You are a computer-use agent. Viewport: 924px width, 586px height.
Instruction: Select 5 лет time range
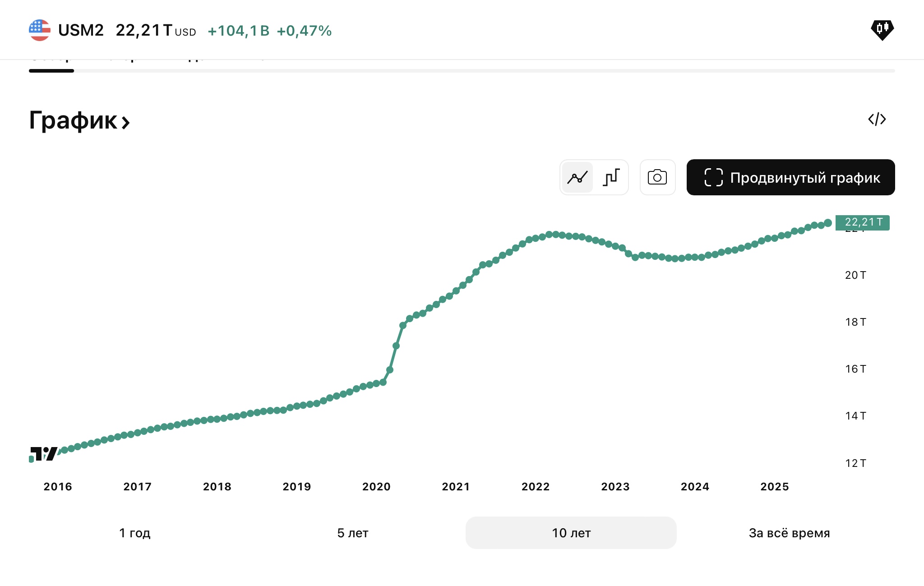tap(353, 533)
